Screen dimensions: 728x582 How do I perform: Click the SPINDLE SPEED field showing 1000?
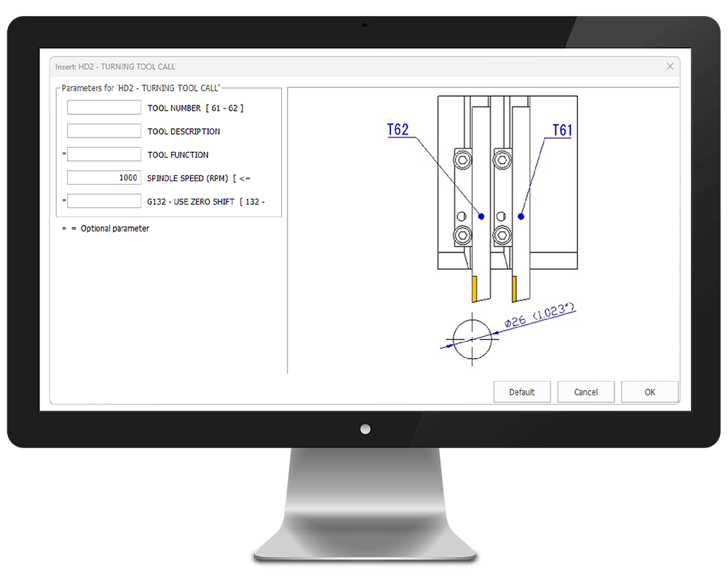[104, 178]
